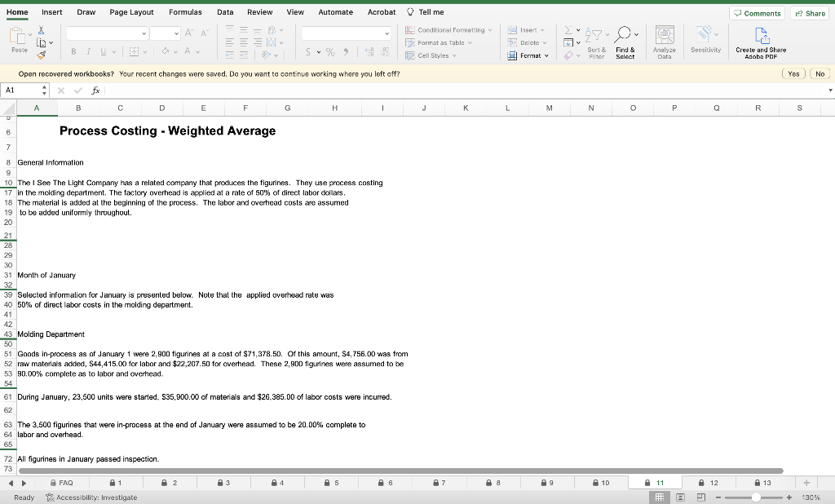835x504 pixels.
Task: Open the font name combo box
Action: click(107, 33)
